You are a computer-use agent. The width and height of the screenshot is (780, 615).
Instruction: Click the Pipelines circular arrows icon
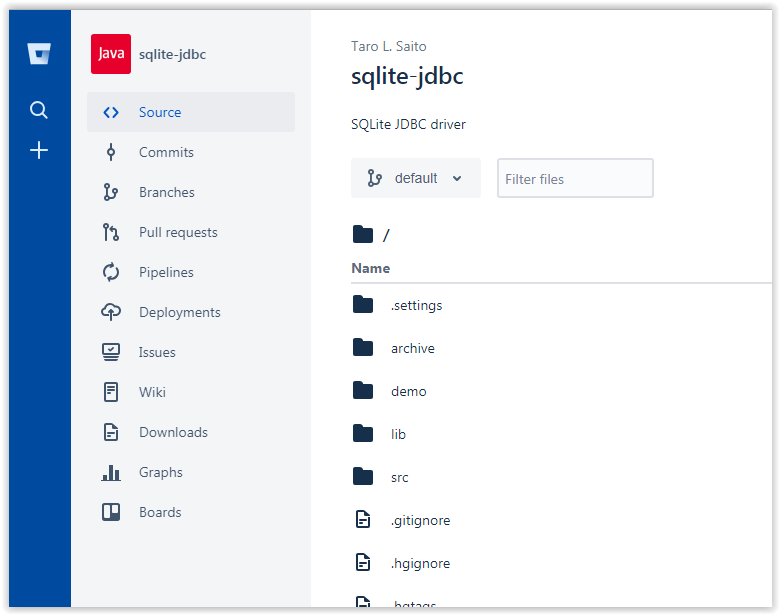click(x=111, y=272)
